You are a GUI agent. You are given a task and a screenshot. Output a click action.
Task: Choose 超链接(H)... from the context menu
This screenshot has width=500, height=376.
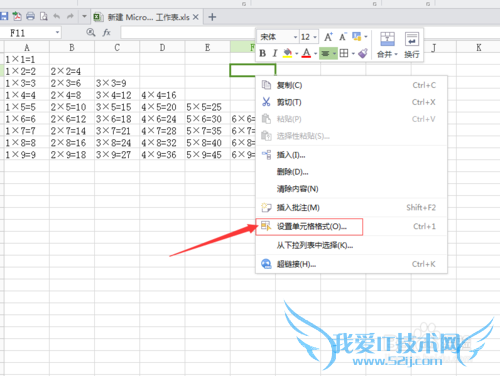tap(351, 264)
